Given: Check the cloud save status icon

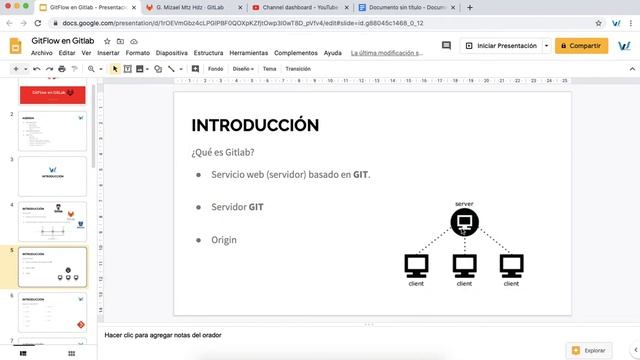Looking at the screenshot, I should coord(133,41).
